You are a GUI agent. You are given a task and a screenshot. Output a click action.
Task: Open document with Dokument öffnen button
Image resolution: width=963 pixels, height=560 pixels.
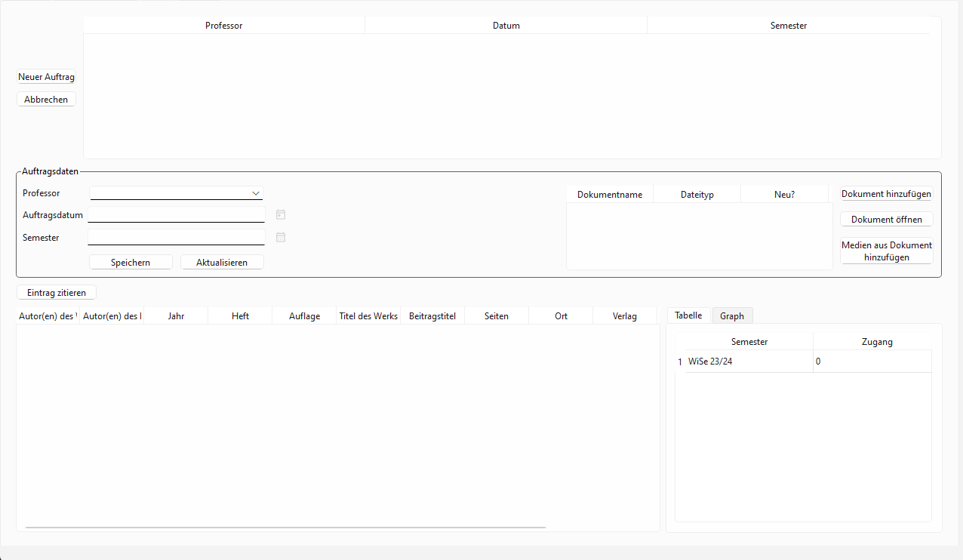pyautogui.click(x=886, y=220)
